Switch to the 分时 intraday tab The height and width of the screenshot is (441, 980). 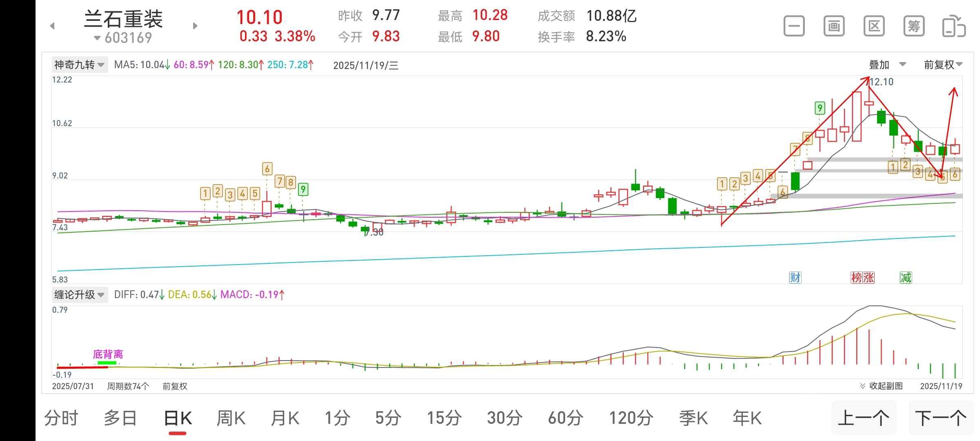pos(61,419)
